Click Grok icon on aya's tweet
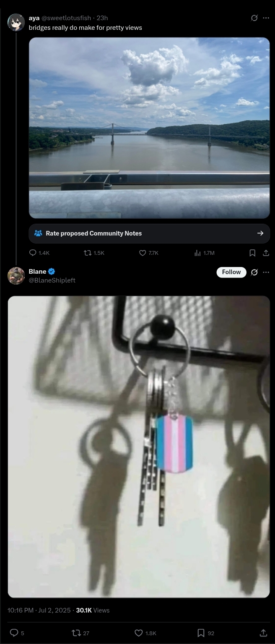Viewport: 275px width, 644px height. click(x=254, y=18)
